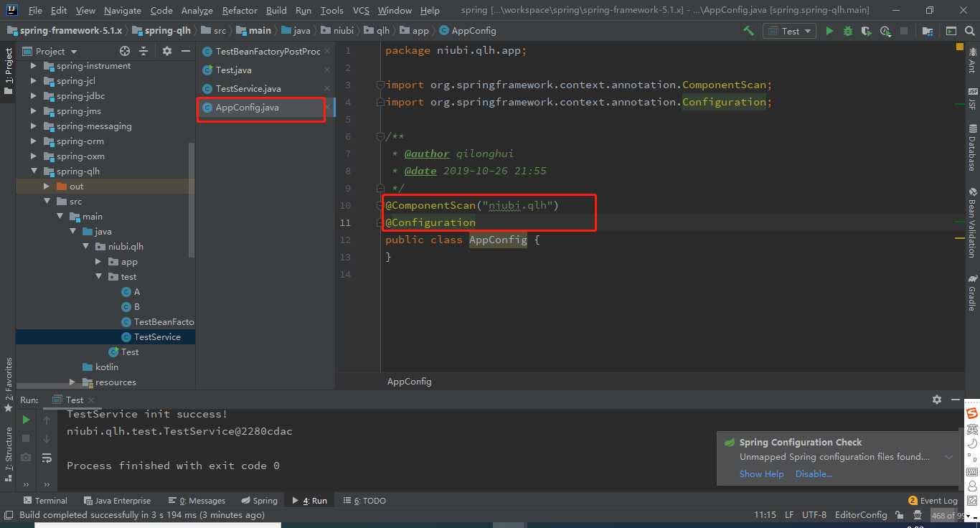Open Search Everywhere magnifier icon
Viewport: 980px width, 528px height.
pos(970,31)
